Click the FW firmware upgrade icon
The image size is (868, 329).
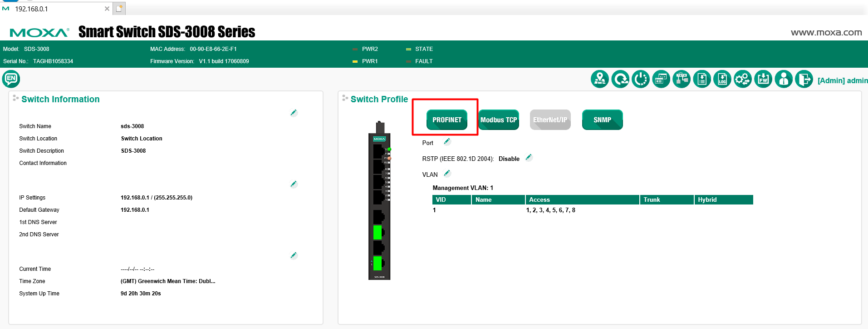coord(763,80)
